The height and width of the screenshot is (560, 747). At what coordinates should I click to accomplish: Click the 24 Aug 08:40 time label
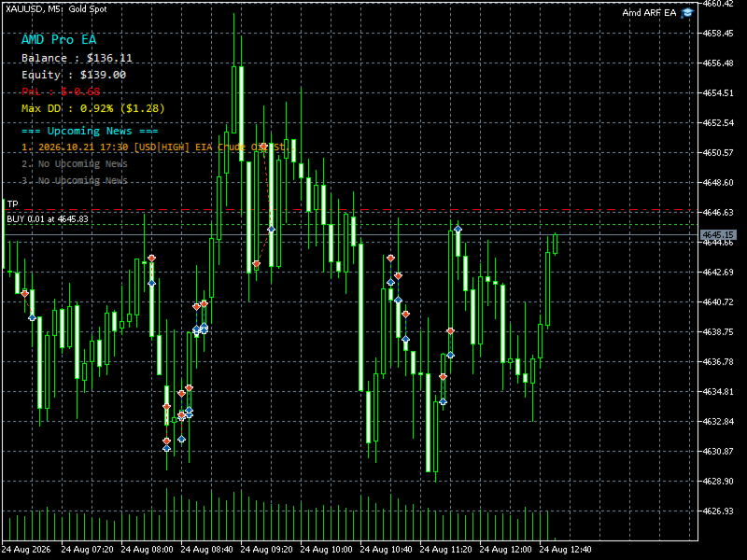point(206,550)
